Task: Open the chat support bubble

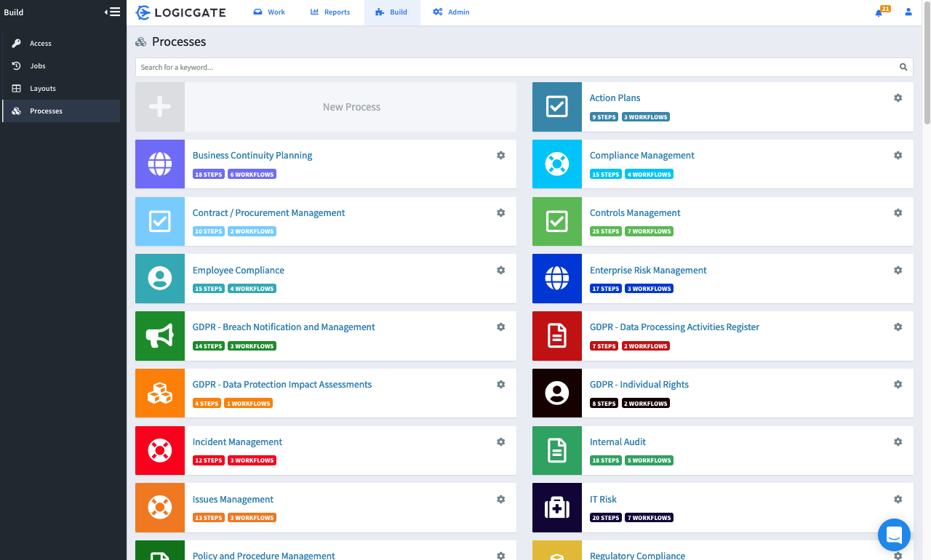Action: (x=894, y=535)
